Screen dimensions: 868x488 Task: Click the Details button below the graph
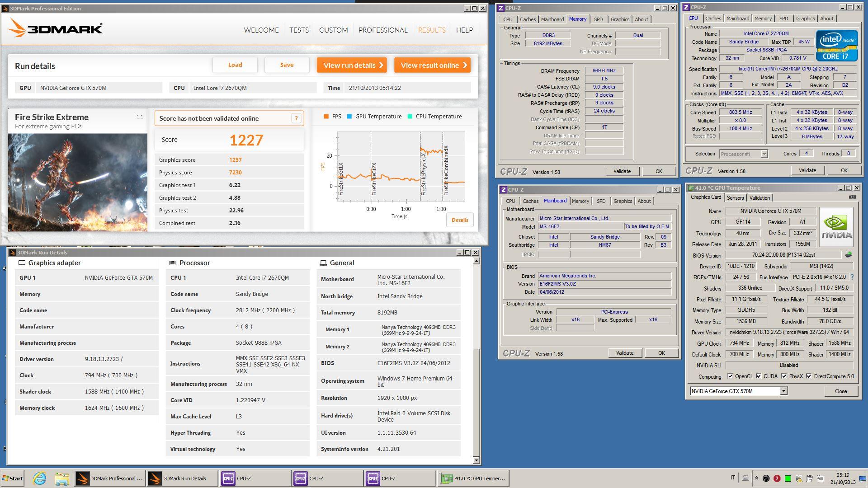(460, 220)
